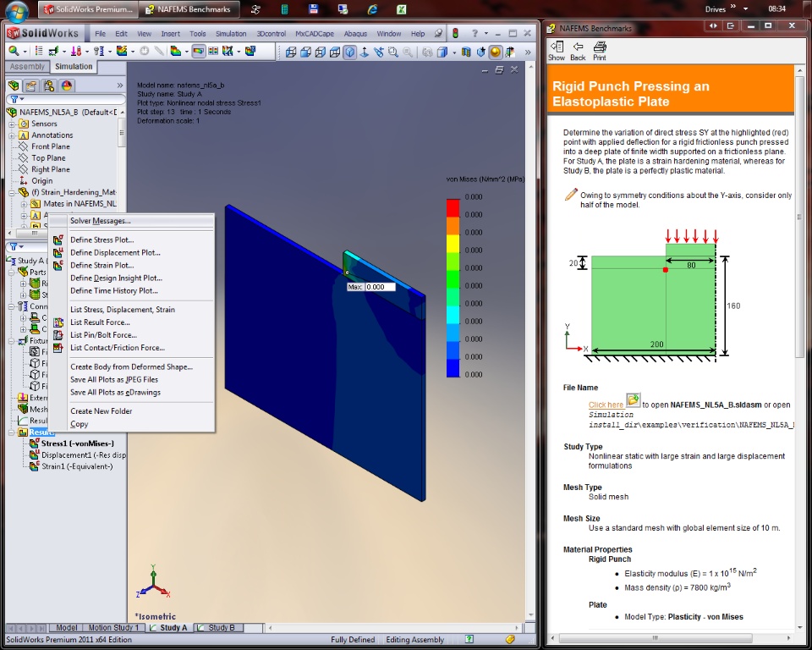Choose List Result Force from context menu
812x650 pixels.
tap(132, 322)
